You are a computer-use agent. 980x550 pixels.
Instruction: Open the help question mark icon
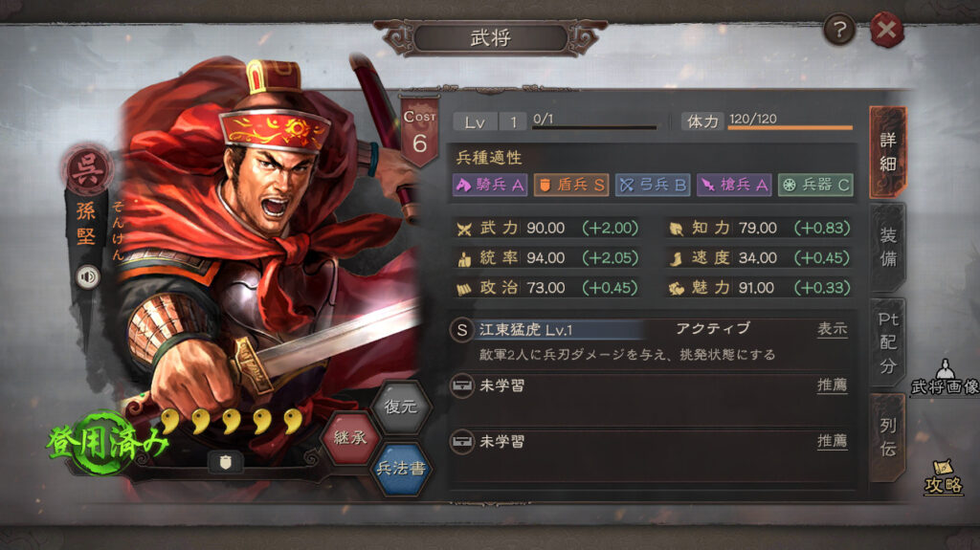click(838, 30)
